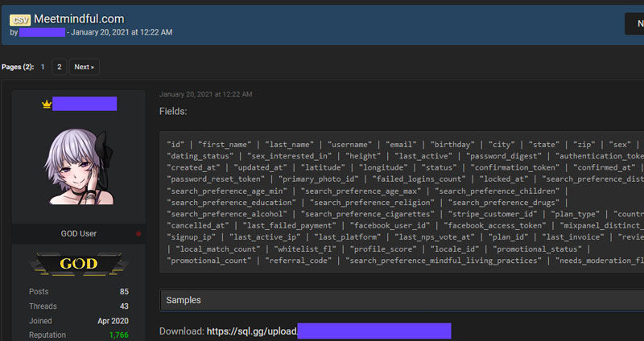Click the csv prefix badge beside thread title
Image resolution: width=644 pixels, height=341 pixels.
(20, 18)
